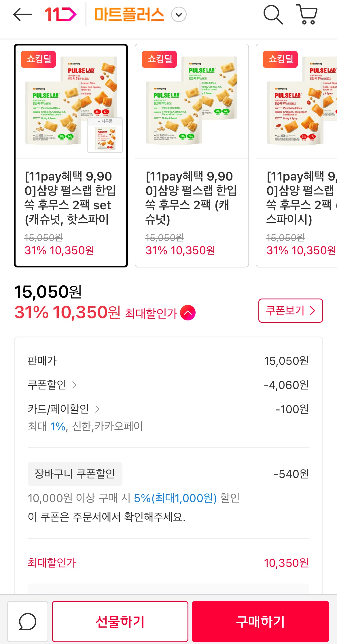The width and height of the screenshot is (337, 644).
Task: Tap the 쿠폰보기 button
Action: [290, 311]
